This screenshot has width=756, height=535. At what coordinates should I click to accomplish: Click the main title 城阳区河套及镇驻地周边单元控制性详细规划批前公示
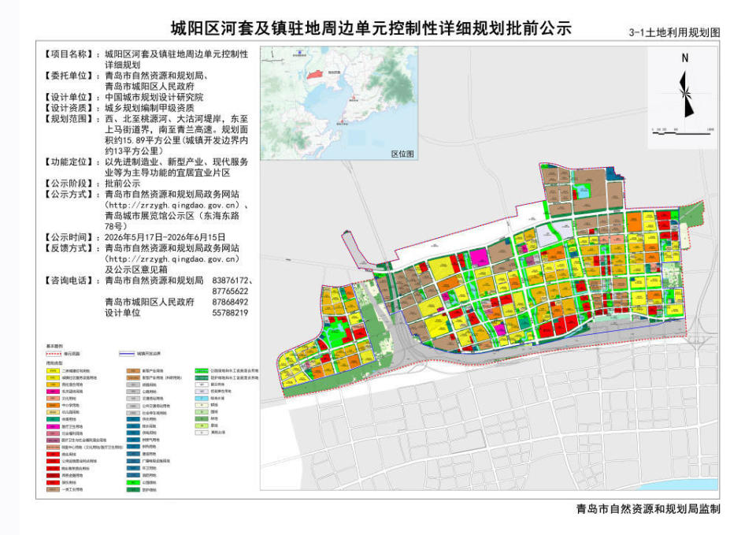point(371,28)
